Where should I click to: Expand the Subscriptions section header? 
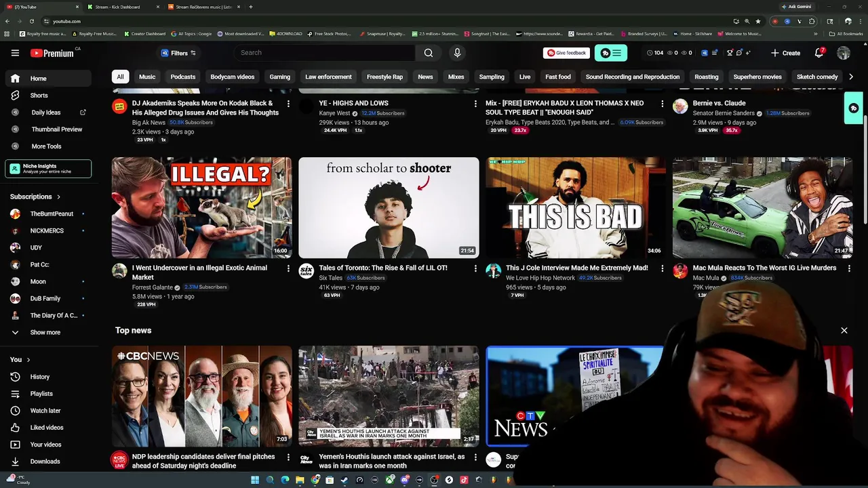(x=35, y=197)
